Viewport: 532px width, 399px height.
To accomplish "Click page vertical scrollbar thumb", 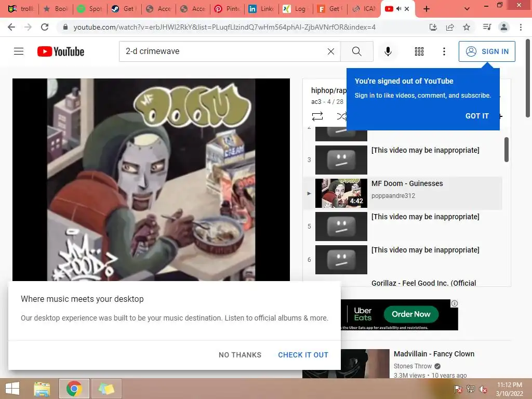I will (528, 78).
